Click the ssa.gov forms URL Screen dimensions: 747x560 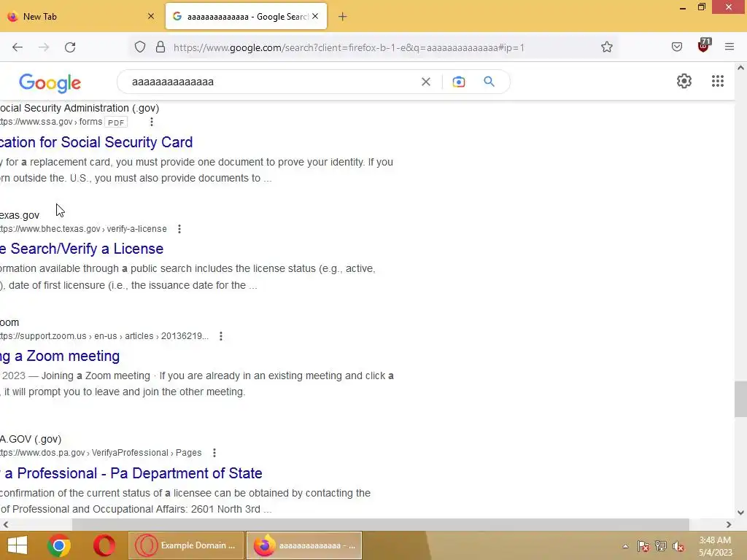51,122
